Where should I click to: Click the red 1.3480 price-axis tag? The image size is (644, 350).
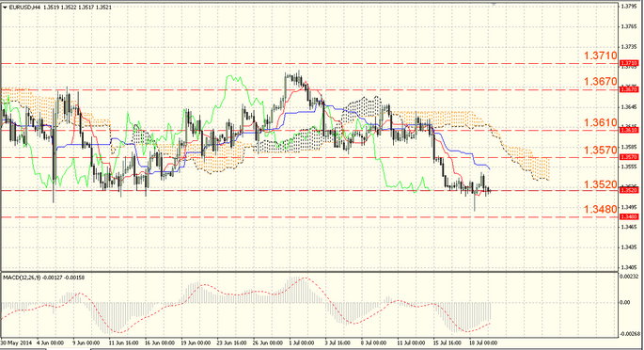click(629, 217)
